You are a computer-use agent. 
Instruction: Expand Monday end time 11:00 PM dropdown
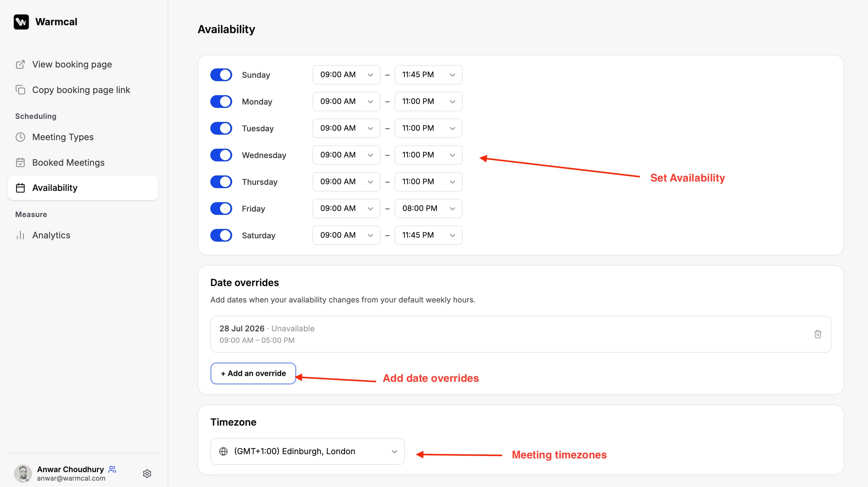click(x=428, y=102)
